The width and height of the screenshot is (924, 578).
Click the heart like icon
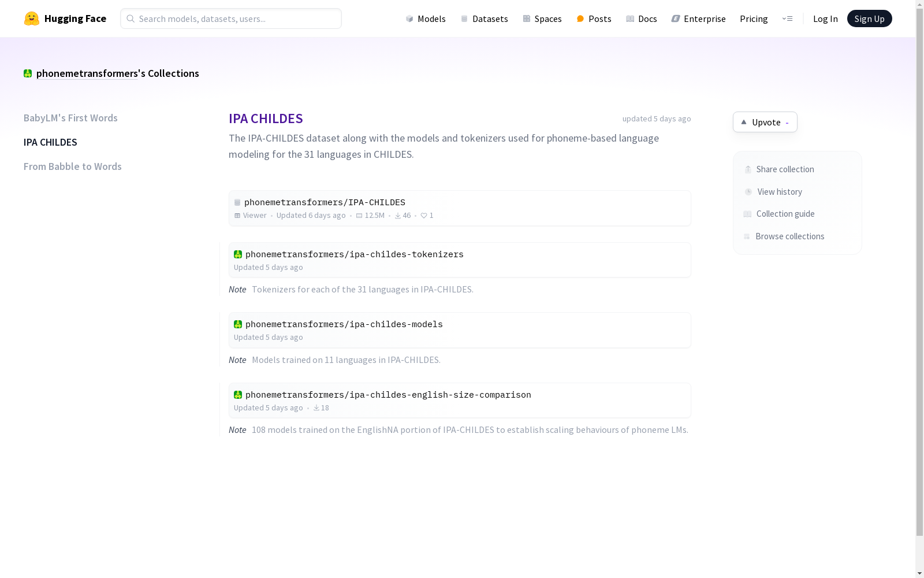(x=424, y=216)
